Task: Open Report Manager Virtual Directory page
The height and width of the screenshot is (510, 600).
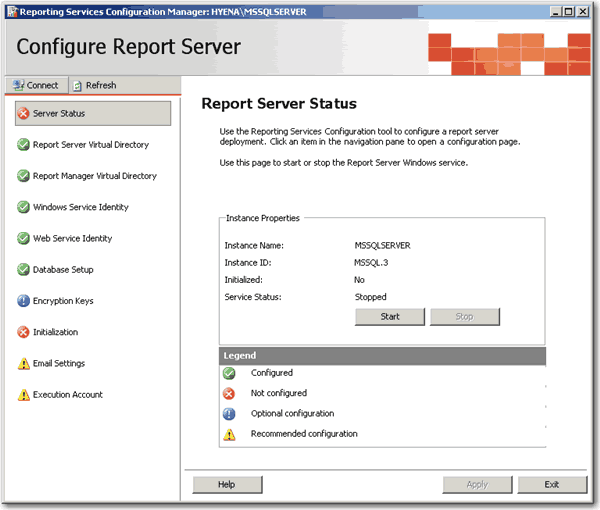Action: click(94, 176)
